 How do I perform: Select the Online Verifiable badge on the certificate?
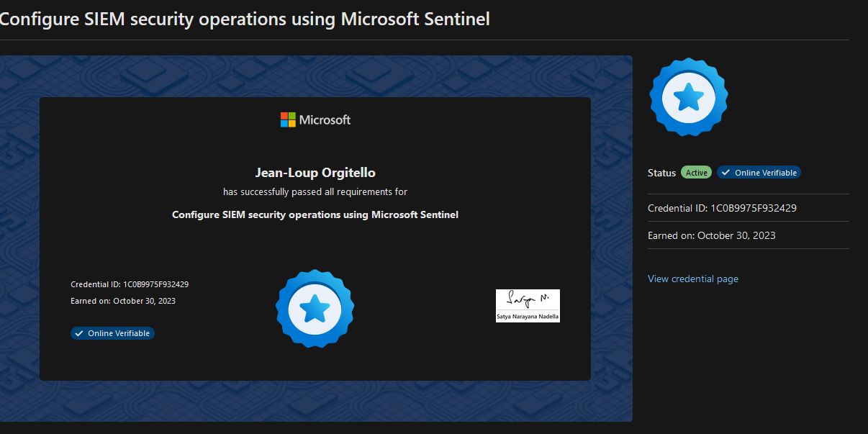pos(112,333)
